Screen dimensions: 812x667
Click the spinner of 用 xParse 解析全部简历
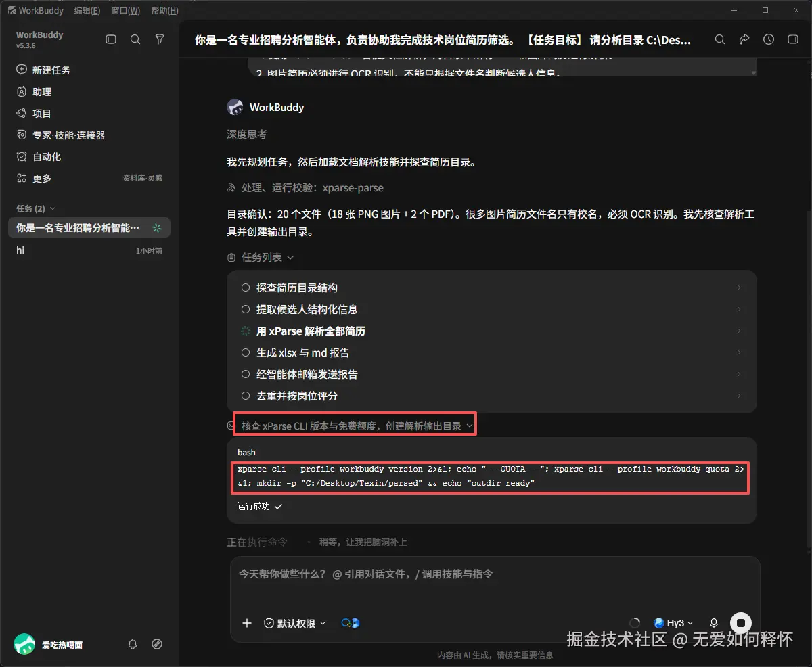click(246, 331)
